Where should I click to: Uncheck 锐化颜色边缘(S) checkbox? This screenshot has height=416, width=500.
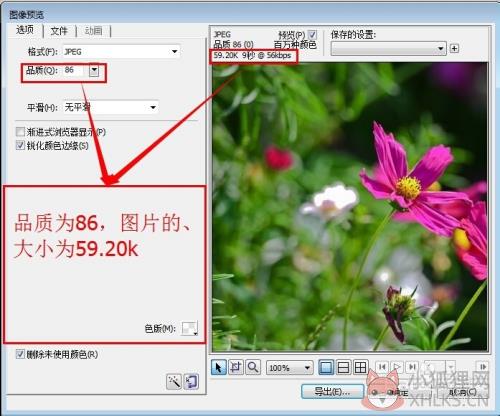pos(20,145)
